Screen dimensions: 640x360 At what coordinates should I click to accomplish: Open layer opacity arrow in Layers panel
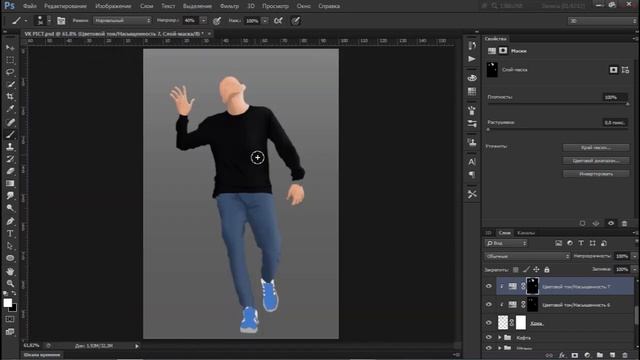634,256
